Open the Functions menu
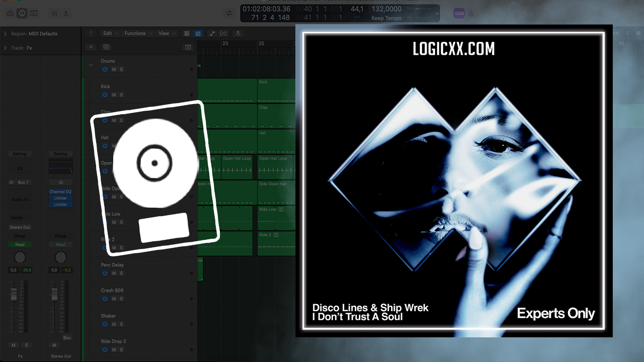 click(137, 33)
